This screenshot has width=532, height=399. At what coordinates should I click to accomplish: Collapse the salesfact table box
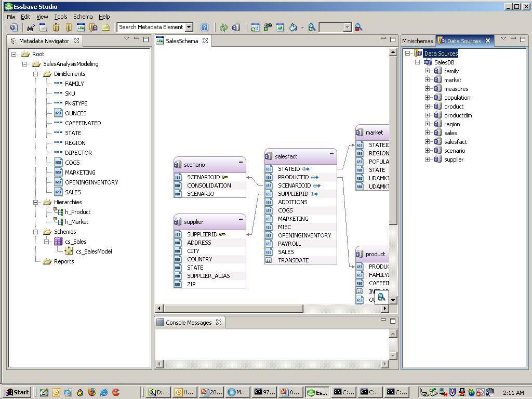pos(331,154)
